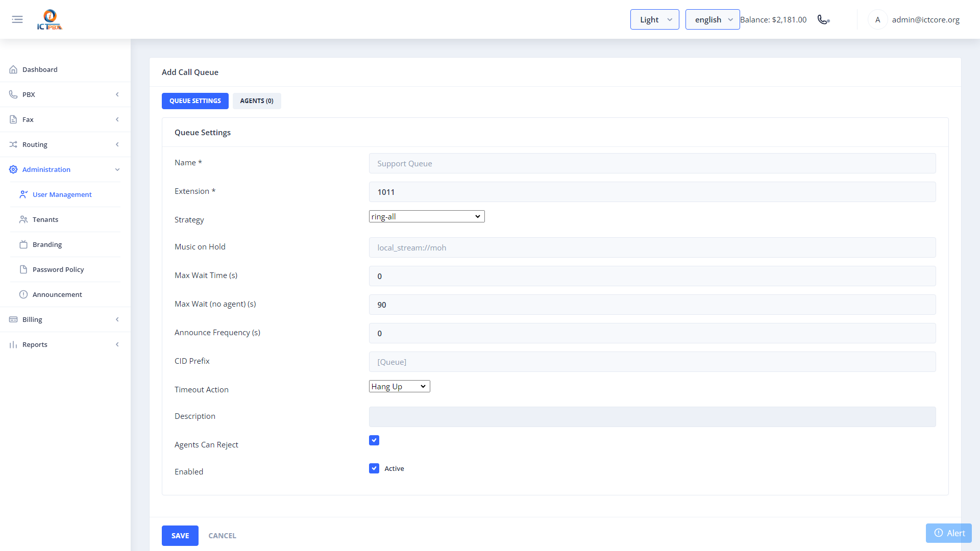
Task: Click the Queue Settings section title
Action: click(x=203, y=133)
